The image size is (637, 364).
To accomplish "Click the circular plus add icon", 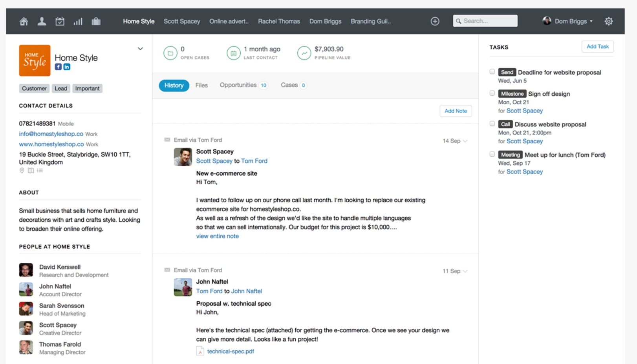I will pyautogui.click(x=435, y=21).
